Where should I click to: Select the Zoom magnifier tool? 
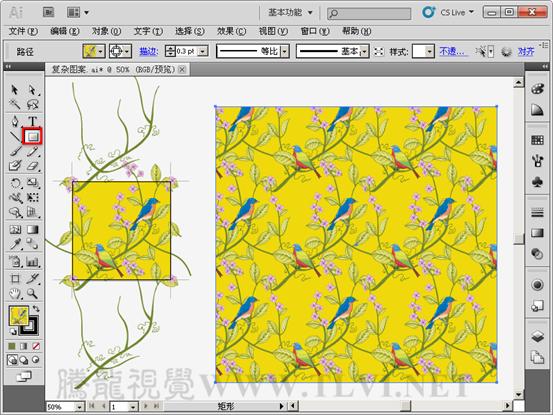coord(32,293)
